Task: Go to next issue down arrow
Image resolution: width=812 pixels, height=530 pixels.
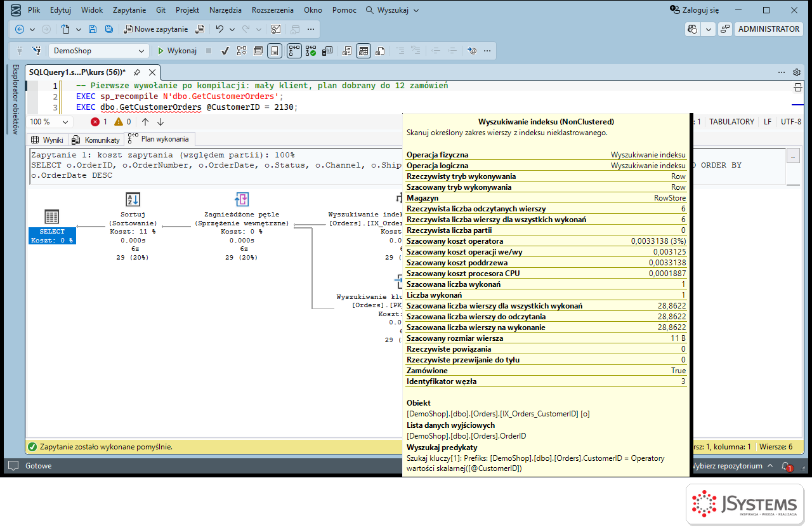Action: coord(160,122)
